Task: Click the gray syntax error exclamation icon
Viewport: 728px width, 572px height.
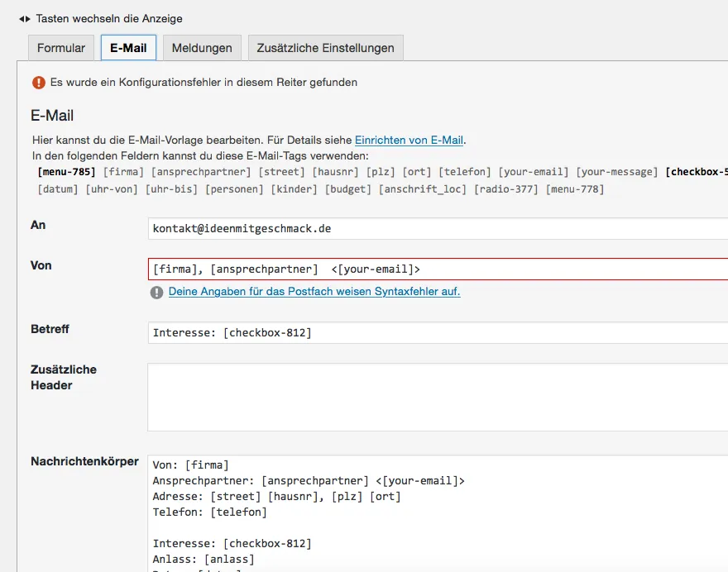Action: pos(156,293)
